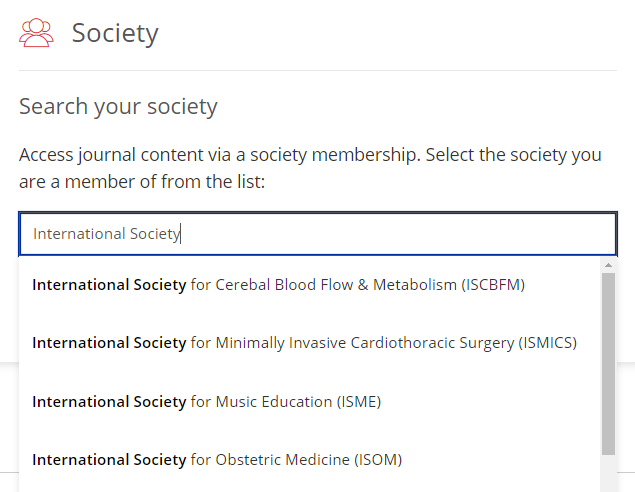Click the red Society people icon
This screenshot has height=492, width=635.
(x=36, y=33)
